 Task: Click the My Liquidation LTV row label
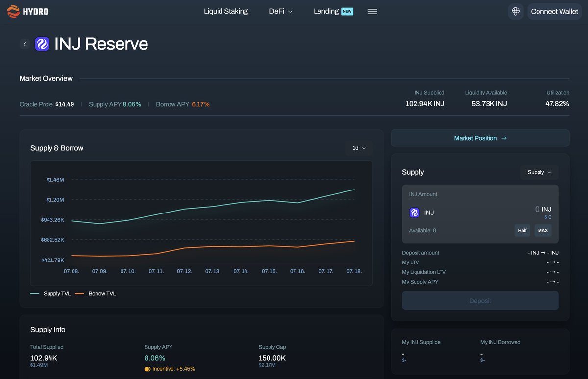pyautogui.click(x=424, y=272)
